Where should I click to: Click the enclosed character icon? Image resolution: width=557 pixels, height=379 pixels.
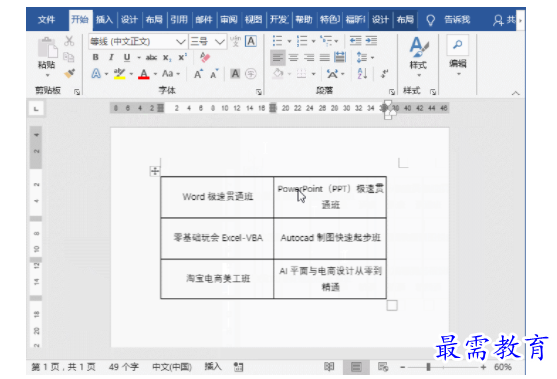point(251,74)
